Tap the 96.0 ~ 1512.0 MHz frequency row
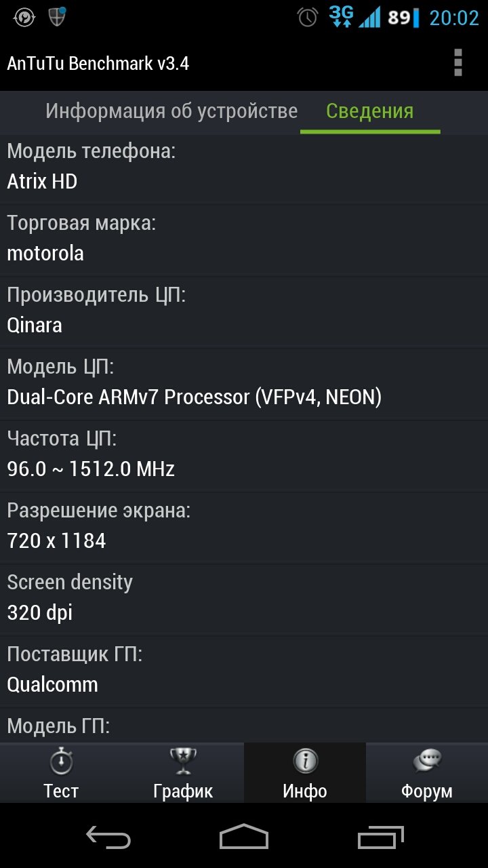The image size is (488, 868). click(x=244, y=455)
